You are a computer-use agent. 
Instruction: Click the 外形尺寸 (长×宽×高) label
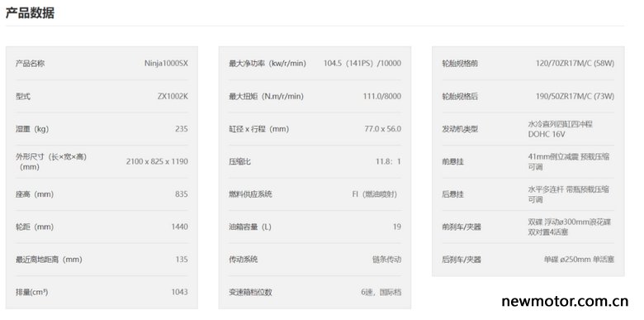pyautogui.click(x=51, y=161)
